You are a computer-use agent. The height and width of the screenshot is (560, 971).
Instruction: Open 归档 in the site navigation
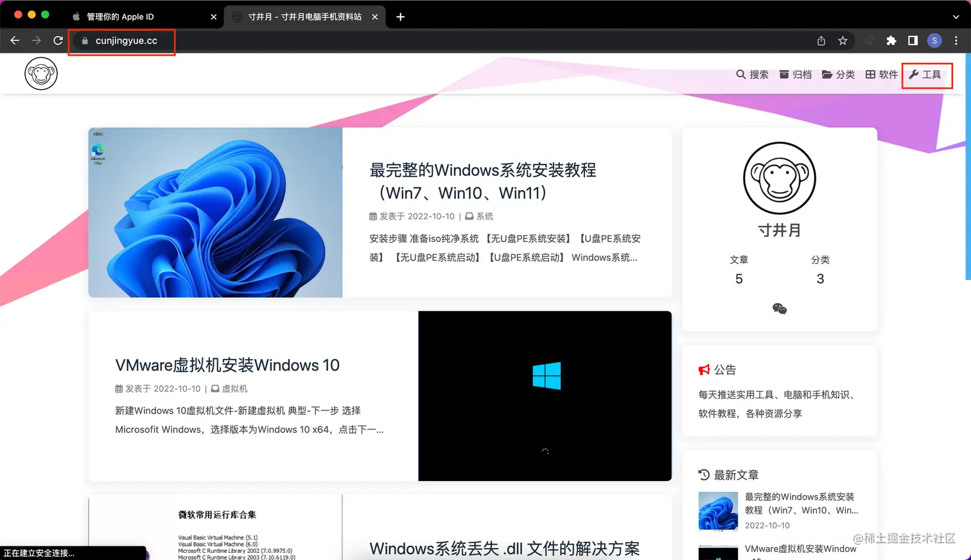click(796, 74)
